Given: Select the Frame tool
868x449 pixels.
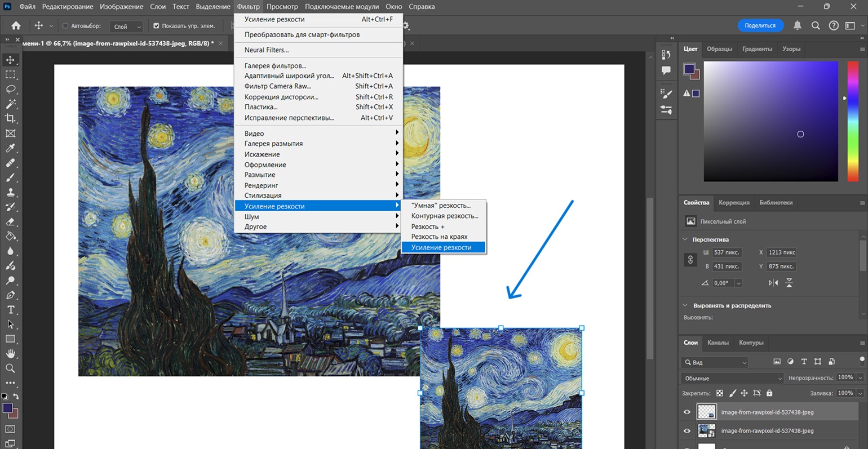Looking at the screenshot, I should (x=10, y=134).
